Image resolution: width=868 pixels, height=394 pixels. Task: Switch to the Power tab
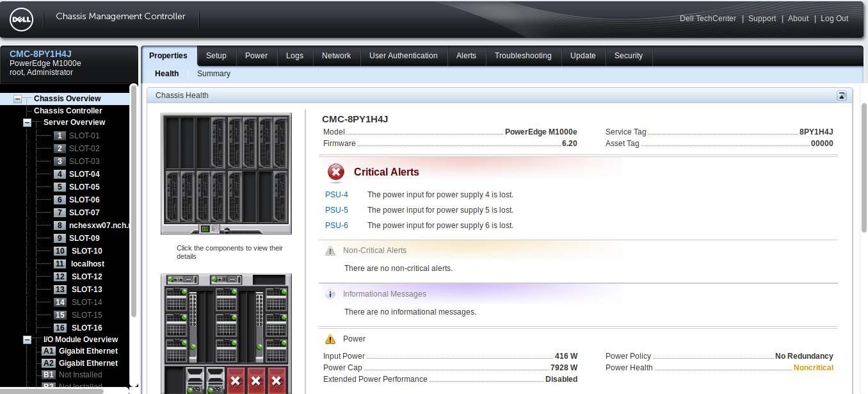click(x=256, y=56)
